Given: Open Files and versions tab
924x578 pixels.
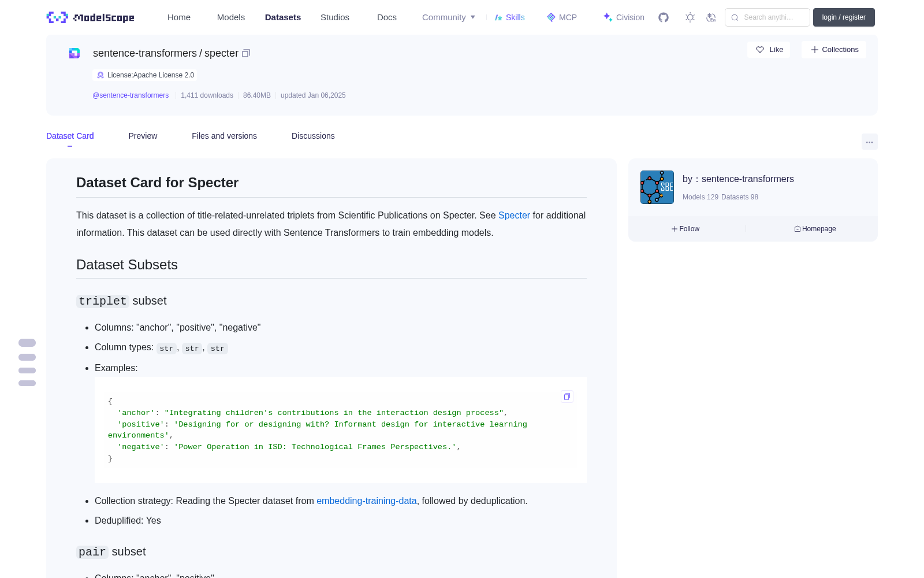Looking at the screenshot, I should pos(224,136).
